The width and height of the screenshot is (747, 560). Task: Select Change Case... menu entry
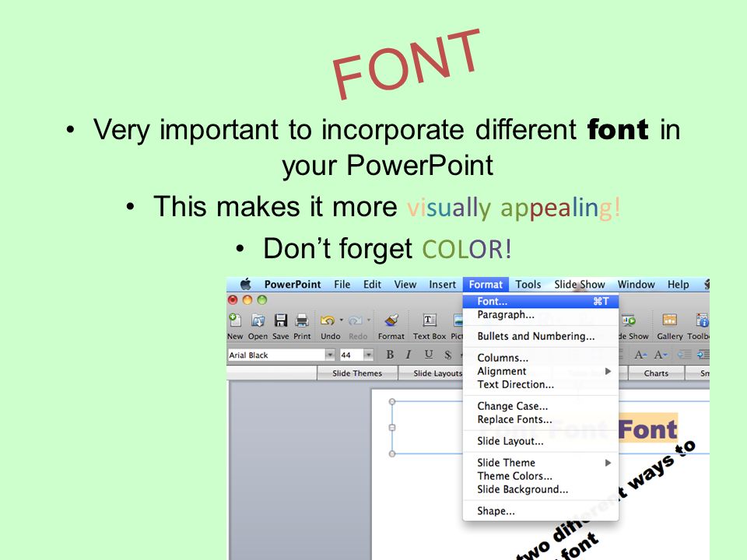tap(541, 406)
